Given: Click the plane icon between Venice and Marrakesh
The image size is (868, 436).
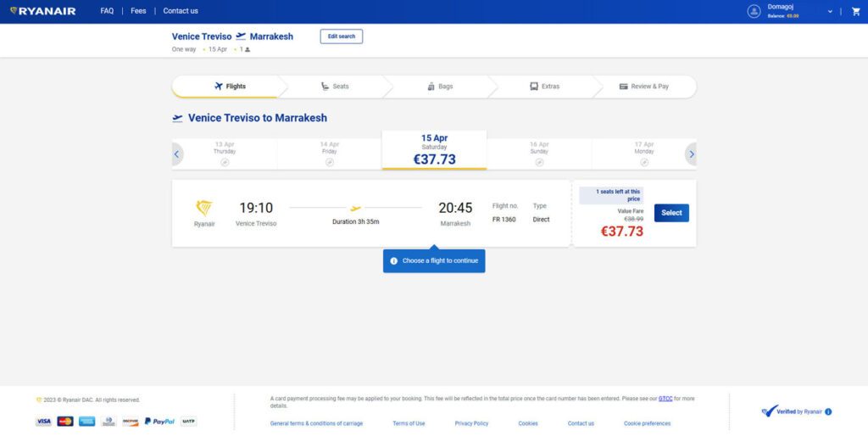Looking at the screenshot, I should coord(241,36).
